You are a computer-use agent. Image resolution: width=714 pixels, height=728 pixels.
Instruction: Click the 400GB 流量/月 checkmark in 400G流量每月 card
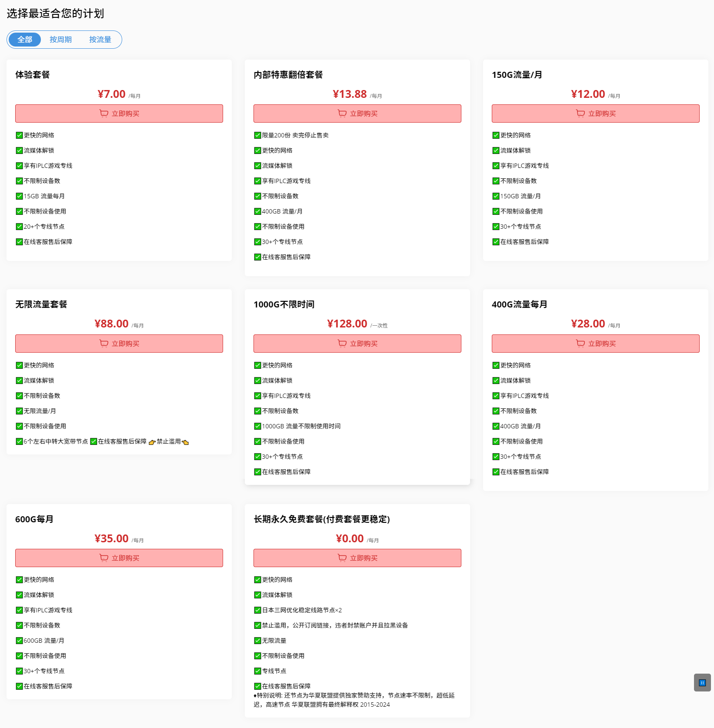[x=496, y=426]
